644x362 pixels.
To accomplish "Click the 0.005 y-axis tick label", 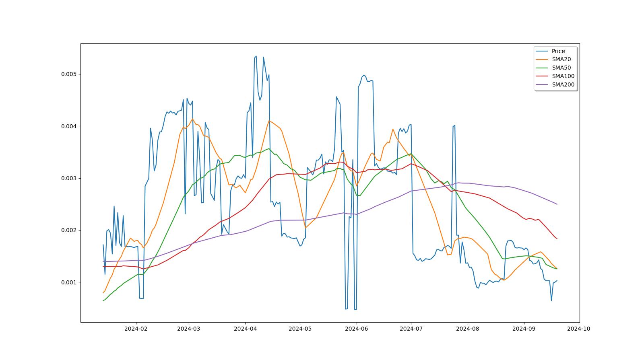I will (69, 74).
